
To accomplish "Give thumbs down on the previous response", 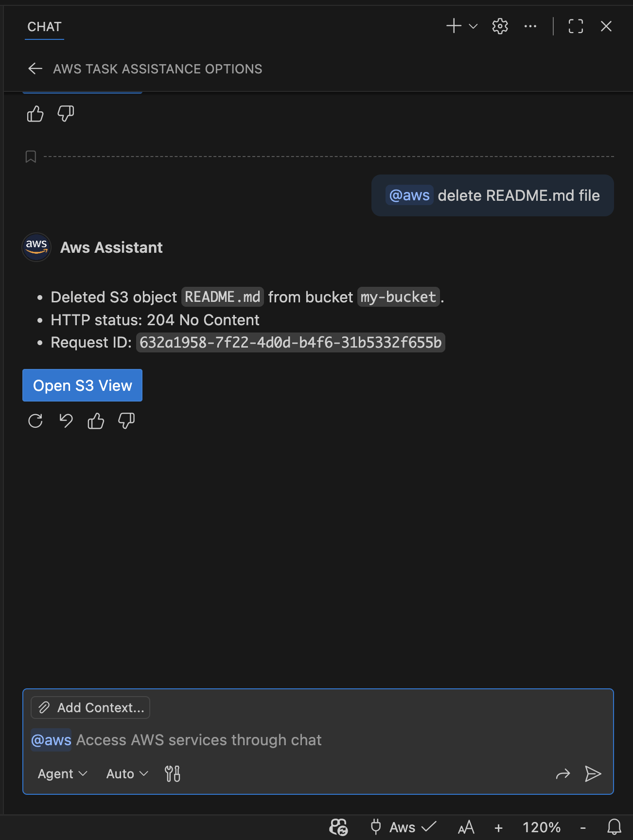I will (x=66, y=114).
